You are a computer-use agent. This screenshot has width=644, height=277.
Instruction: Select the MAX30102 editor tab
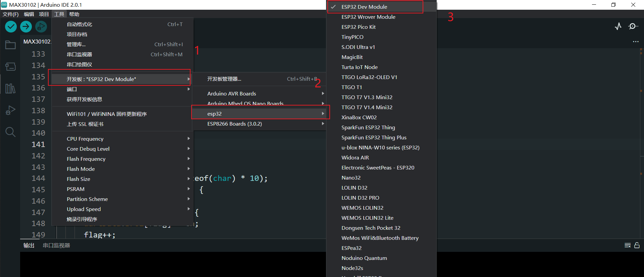pyautogui.click(x=37, y=42)
